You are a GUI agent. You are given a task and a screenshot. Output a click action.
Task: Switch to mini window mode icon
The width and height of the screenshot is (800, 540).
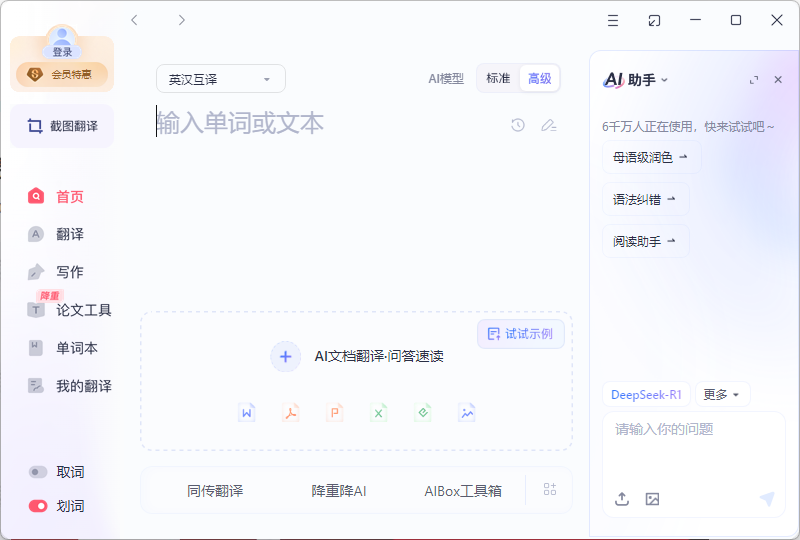coord(654,20)
